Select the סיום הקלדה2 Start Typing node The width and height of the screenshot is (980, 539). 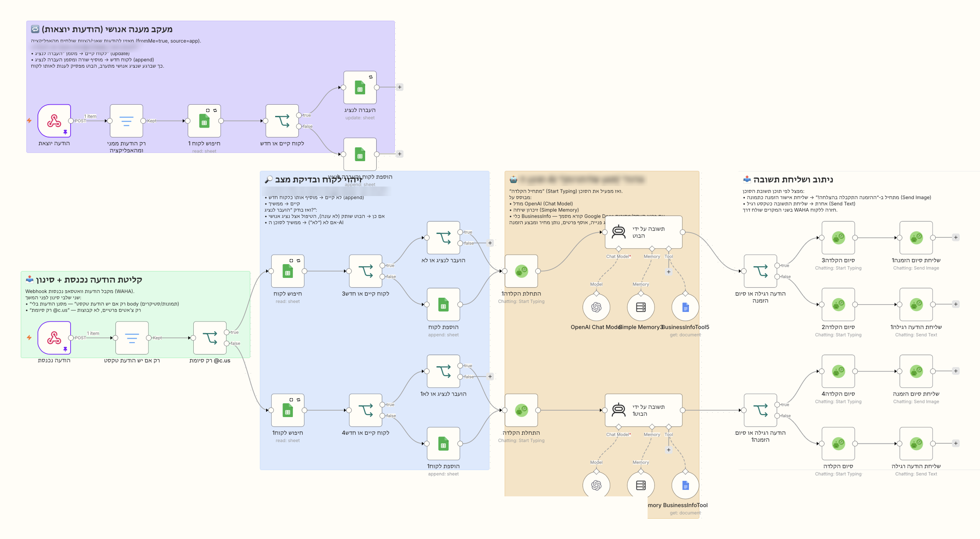click(x=838, y=305)
